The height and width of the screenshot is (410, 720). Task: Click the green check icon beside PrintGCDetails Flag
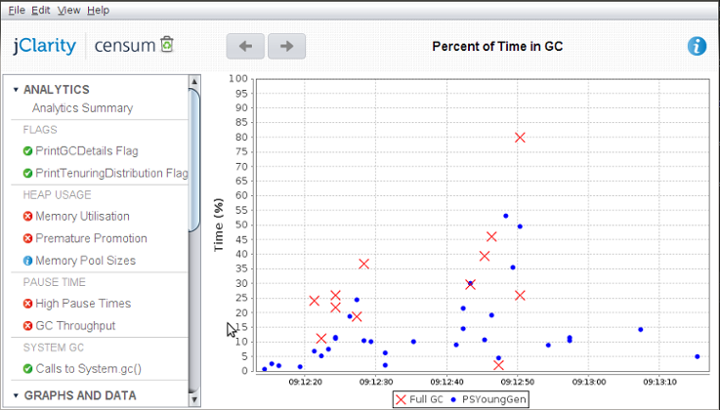(x=28, y=151)
